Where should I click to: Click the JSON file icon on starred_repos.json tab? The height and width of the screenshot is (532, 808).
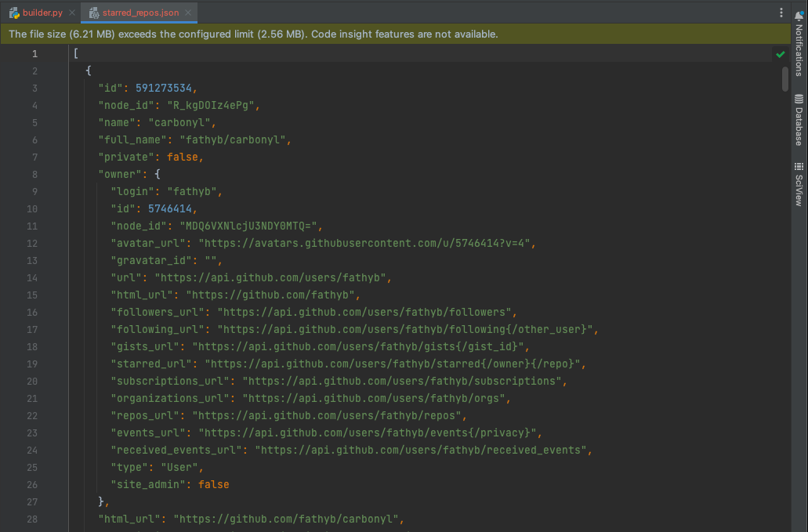click(x=94, y=13)
